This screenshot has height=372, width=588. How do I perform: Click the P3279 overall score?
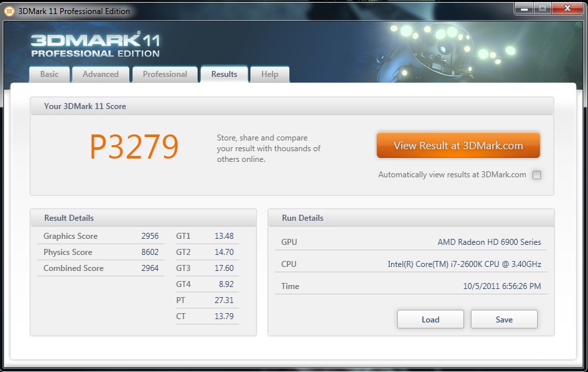(134, 147)
